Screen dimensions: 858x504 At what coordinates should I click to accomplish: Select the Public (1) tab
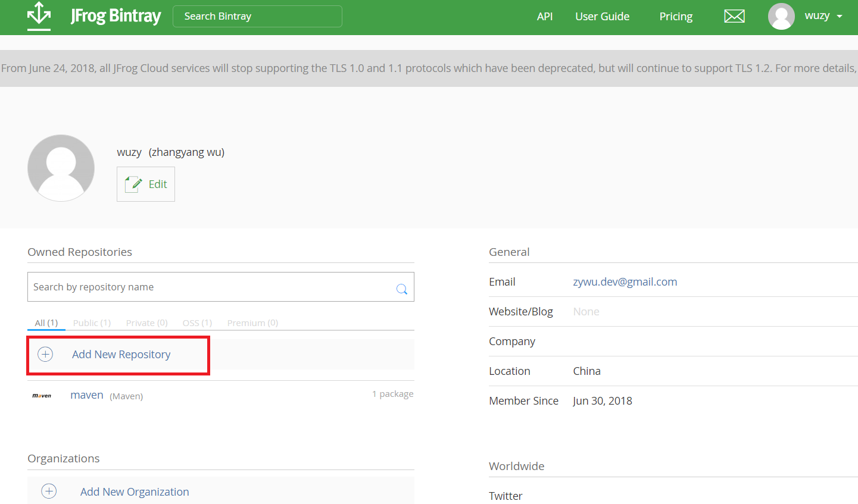(x=92, y=323)
